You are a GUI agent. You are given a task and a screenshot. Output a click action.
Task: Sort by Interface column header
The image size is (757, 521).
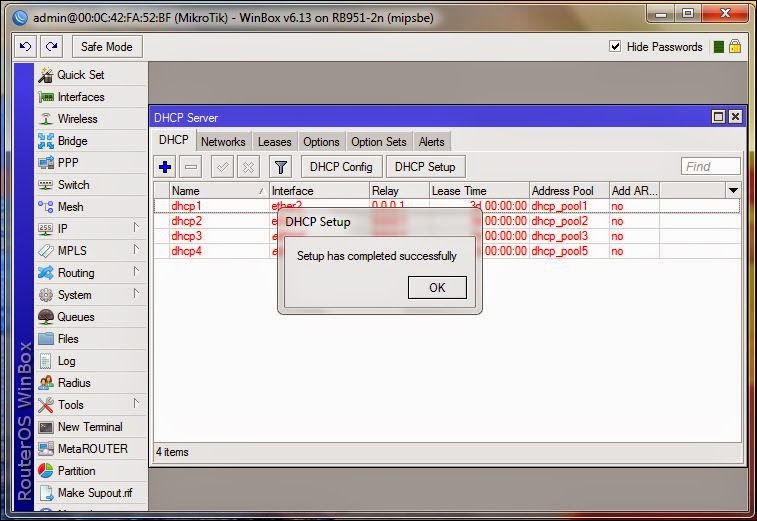click(319, 191)
